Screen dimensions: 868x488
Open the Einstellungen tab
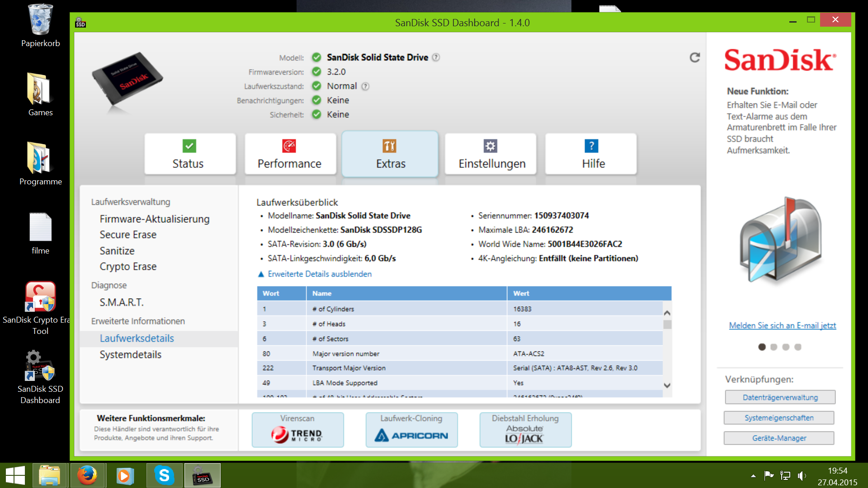click(x=491, y=154)
